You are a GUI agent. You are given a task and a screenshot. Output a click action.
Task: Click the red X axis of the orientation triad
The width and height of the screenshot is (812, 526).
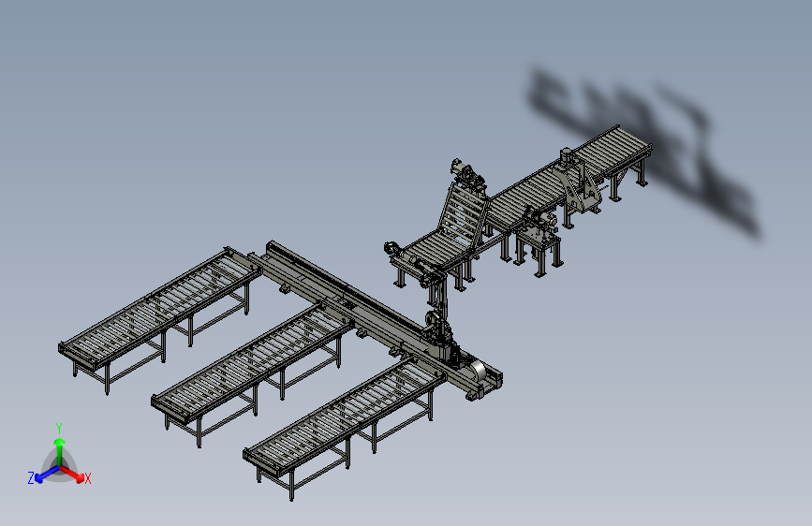pos(72,474)
